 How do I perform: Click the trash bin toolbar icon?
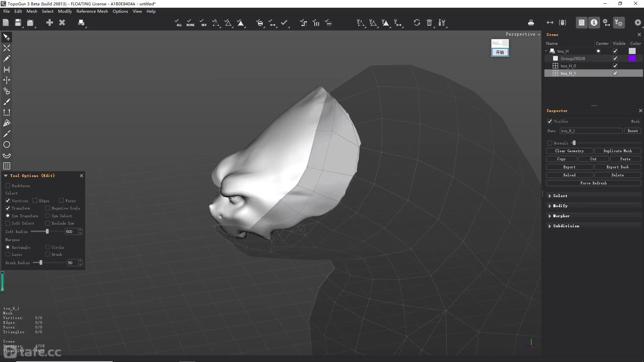429,22
